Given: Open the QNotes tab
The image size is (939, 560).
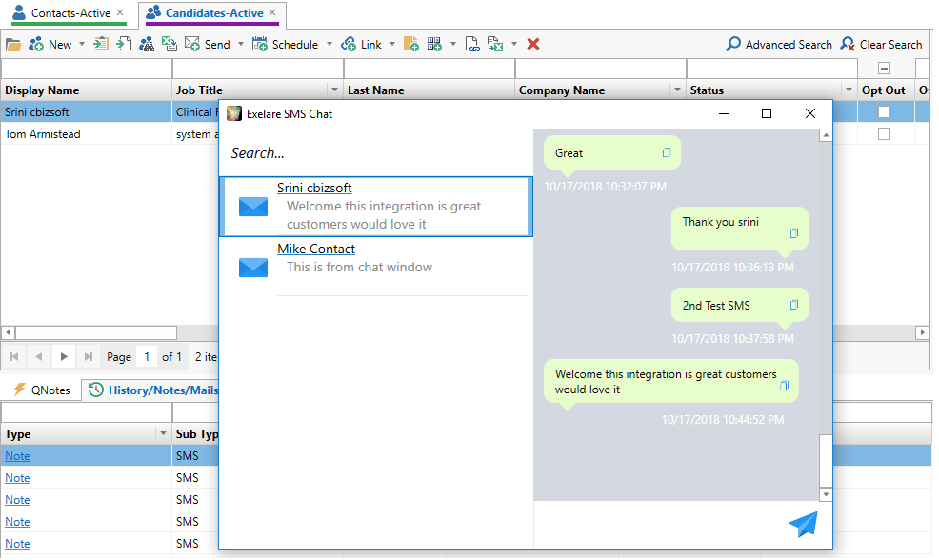Looking at the screenshot, I should pyautogui.click(x=42, y=390).
